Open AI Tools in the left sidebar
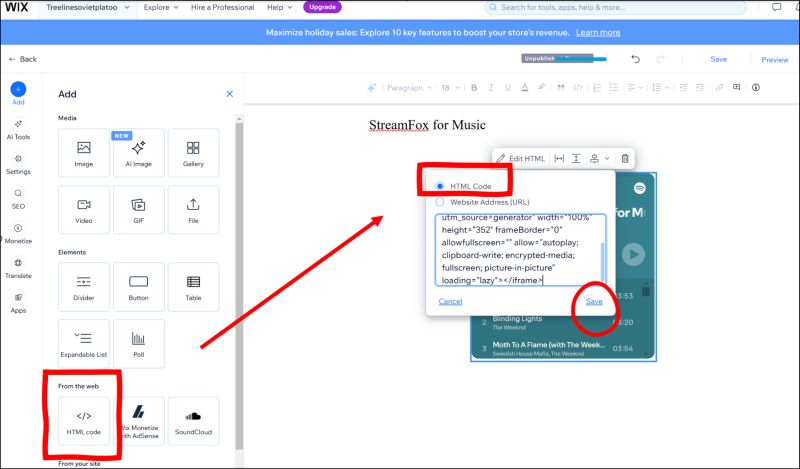Screen dimensions: 800x469 click(18, 129)
